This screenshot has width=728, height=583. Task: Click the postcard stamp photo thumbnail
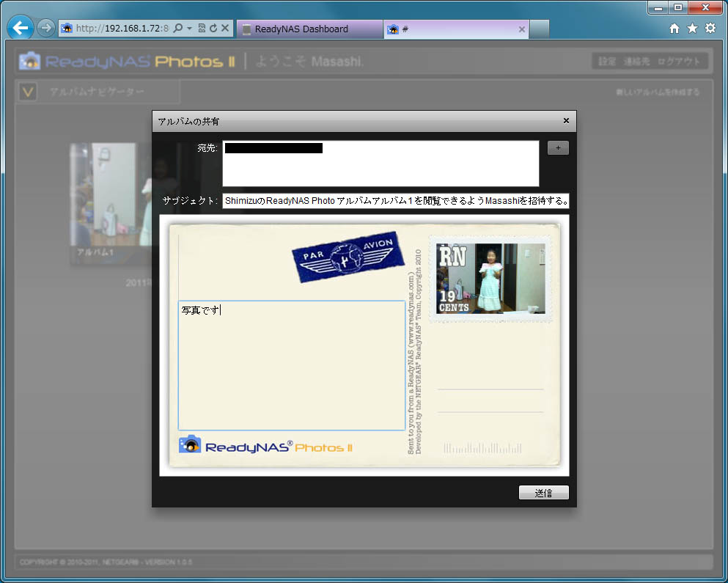click(x=491, y=279)
